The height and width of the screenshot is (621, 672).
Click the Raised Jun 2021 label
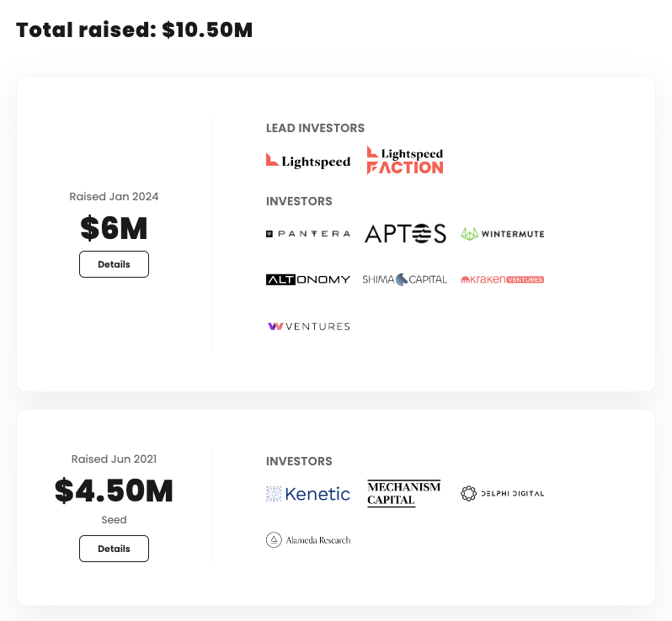pyautogui.click(x=114, y=459)
